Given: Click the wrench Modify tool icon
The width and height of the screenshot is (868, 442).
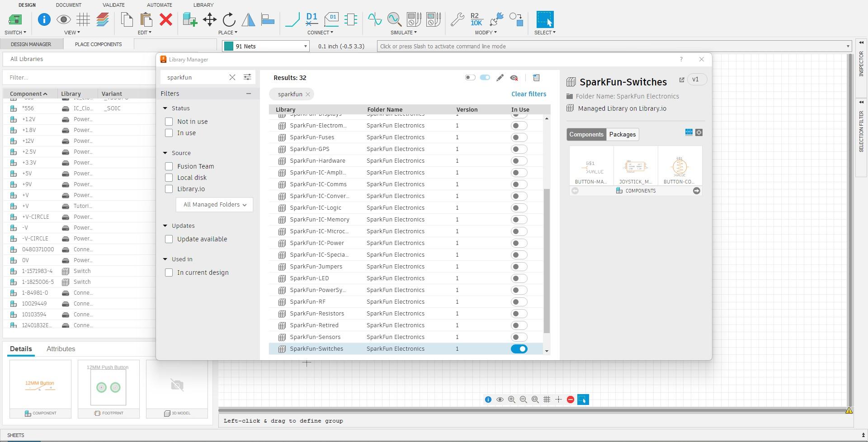Looking at the screenshot, I should pos(457,19).
